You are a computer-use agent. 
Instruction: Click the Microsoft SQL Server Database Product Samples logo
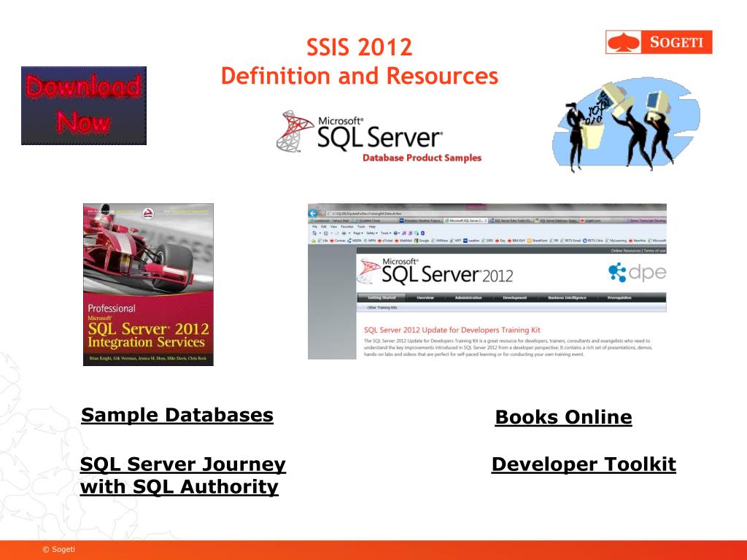point(379,138)
